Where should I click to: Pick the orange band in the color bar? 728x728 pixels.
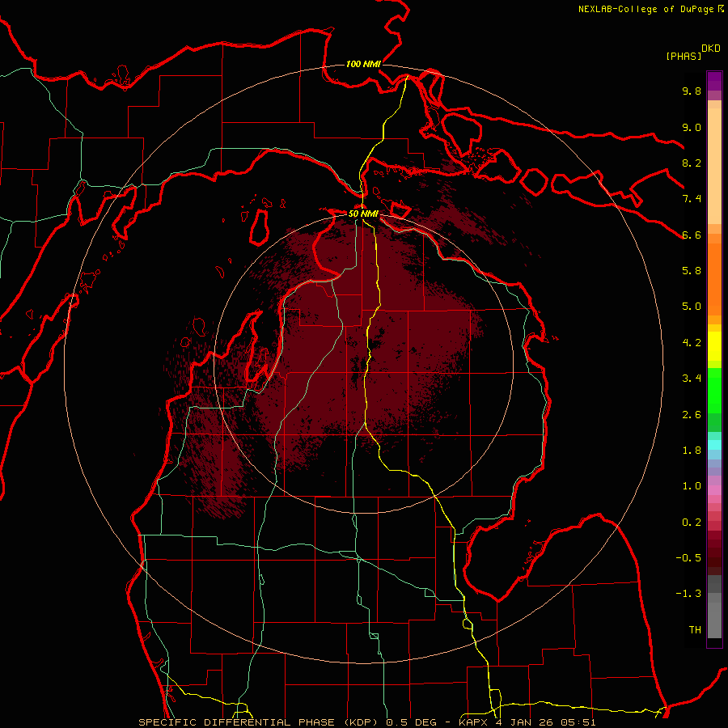[x=714, y=279]
